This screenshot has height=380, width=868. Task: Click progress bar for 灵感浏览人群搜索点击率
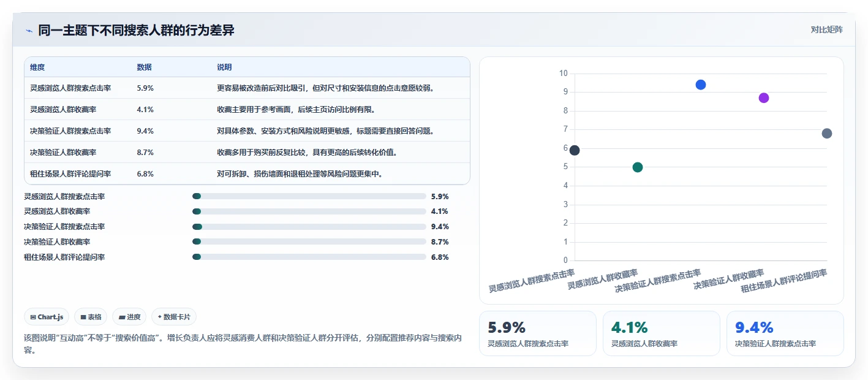[x=309, y=196]
